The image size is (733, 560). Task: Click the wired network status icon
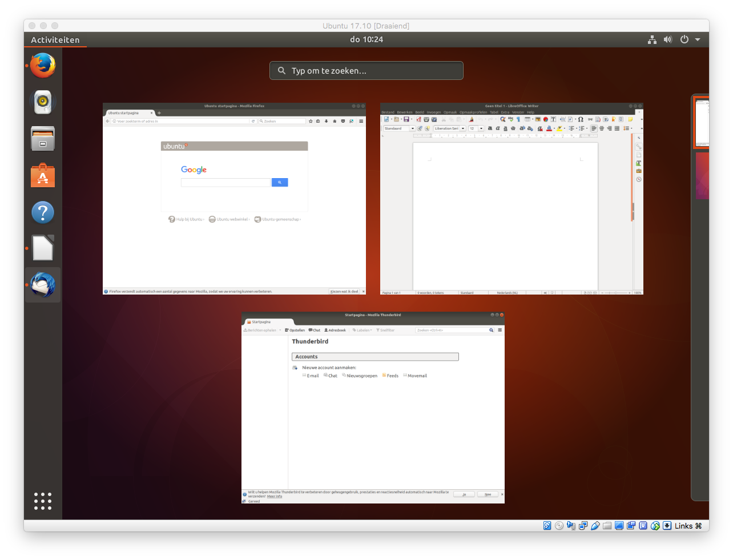652,39
